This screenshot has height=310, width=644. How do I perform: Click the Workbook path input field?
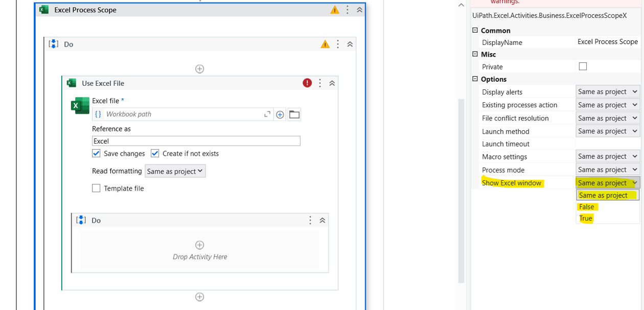click(x=183, y=114)
